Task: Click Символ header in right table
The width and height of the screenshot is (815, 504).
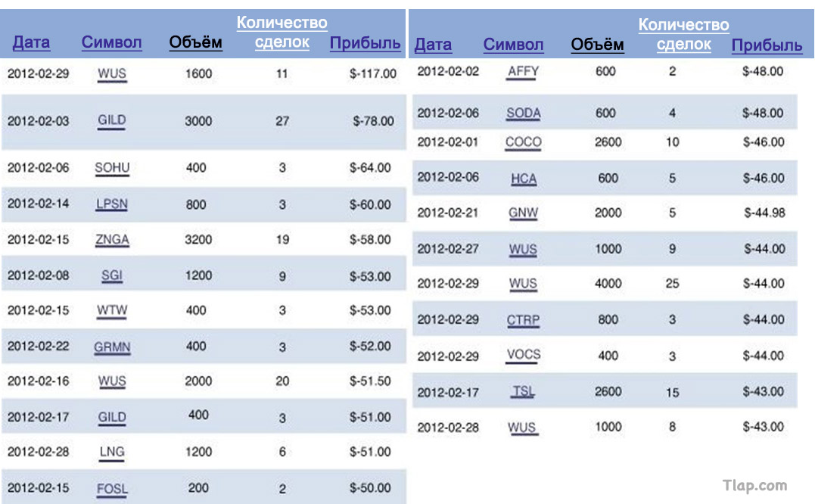Action: tap(514, 44)
